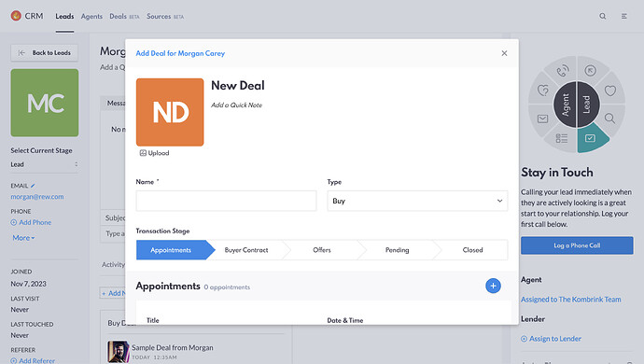Viewport: 644px width, 364px height.
Task: Expand the More options in lead sidebar
Action: click(x=23, y=238)
